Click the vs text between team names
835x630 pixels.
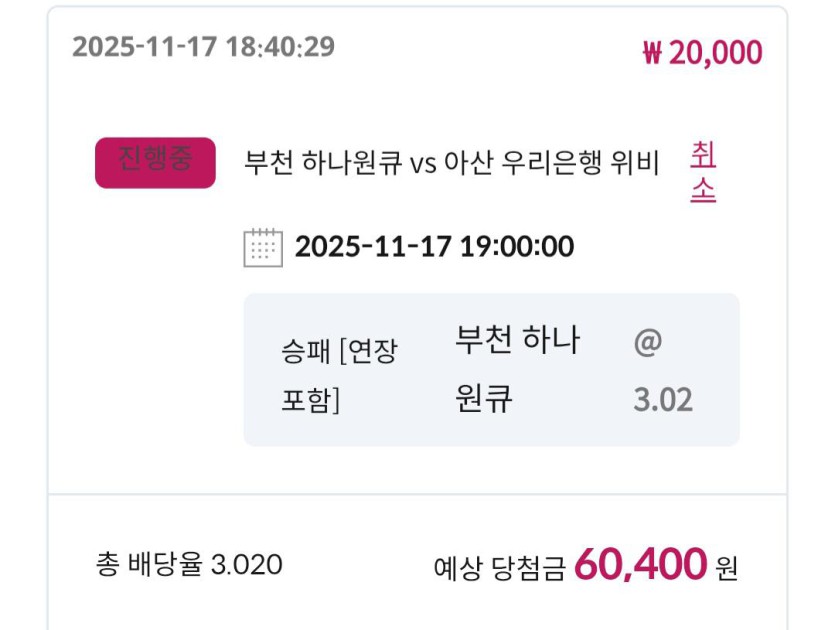(423, 164)
